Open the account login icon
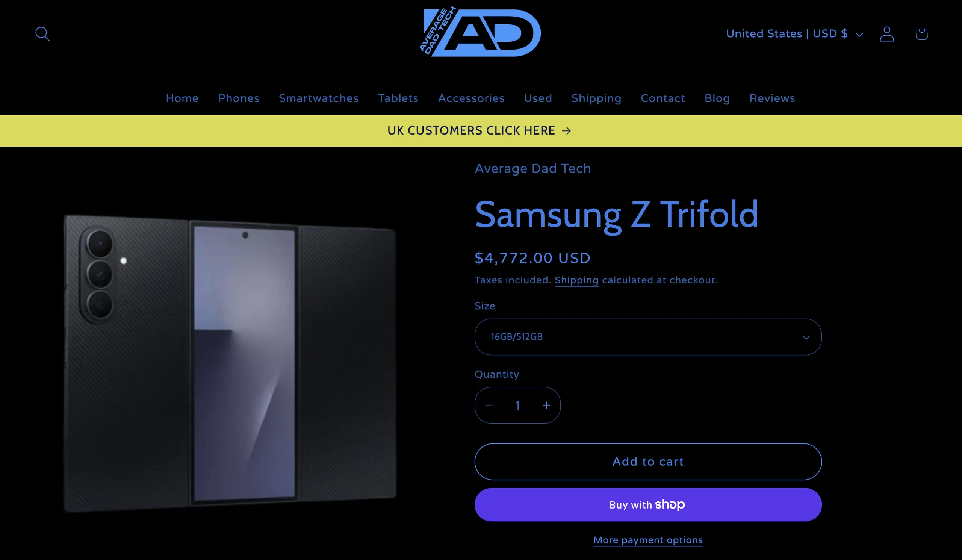The width and height of the screenshot is (962, 560). (886, 34)
